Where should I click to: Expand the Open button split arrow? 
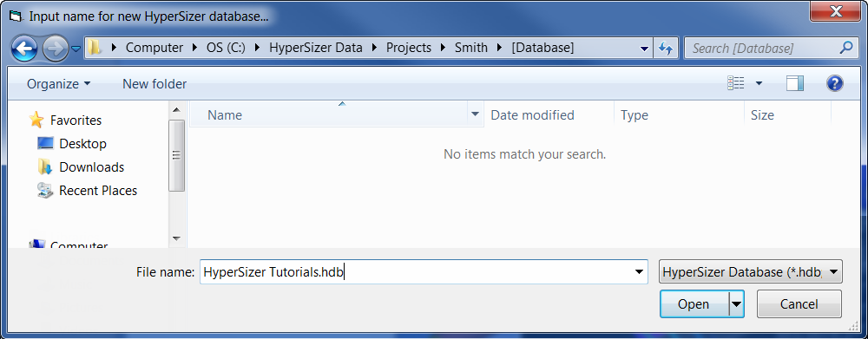(736, 304)
